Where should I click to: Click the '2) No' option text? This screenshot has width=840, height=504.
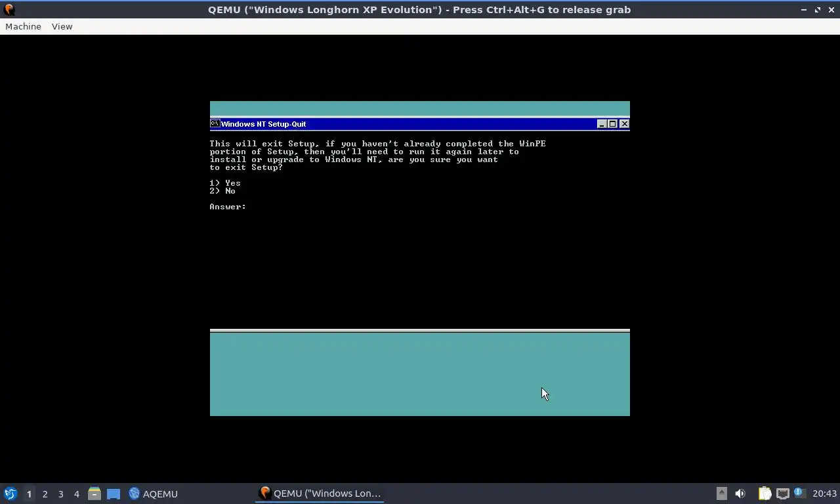click(222, 191)
